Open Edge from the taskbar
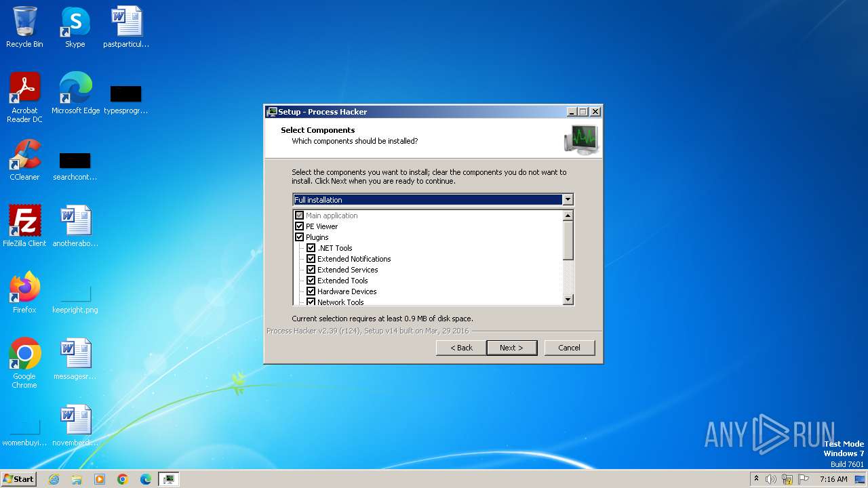The height and width of the screenshot is (488, 868). [x=146, y=479]
